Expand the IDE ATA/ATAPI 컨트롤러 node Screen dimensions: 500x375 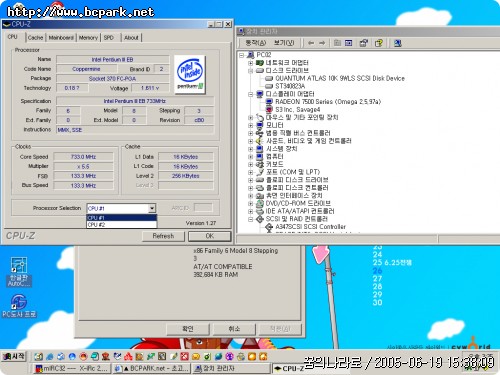(250, 211)
